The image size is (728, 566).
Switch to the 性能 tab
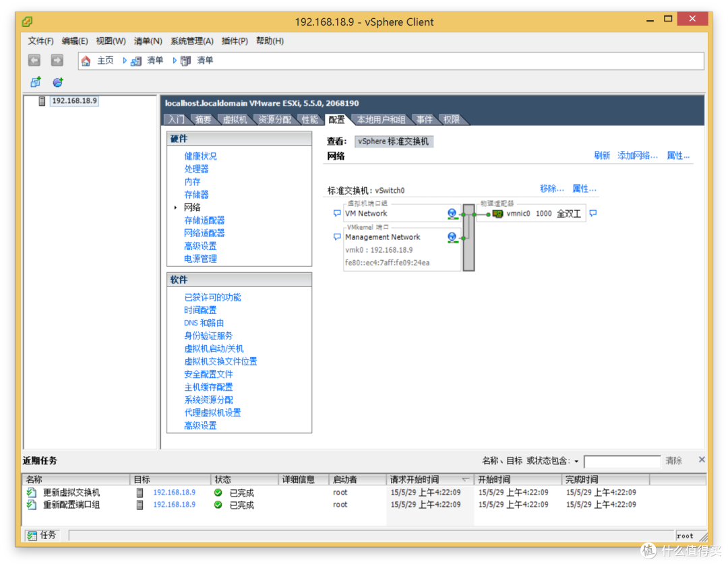tap(309, 120)
